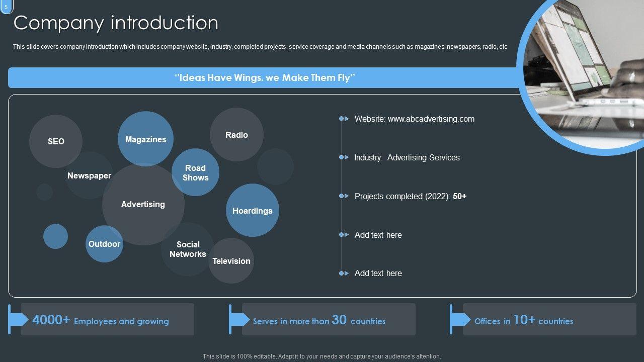The width and height of the screenshot is (644, 362).
Task: Select the Outdoor bubble
Action: click(104, 244)
